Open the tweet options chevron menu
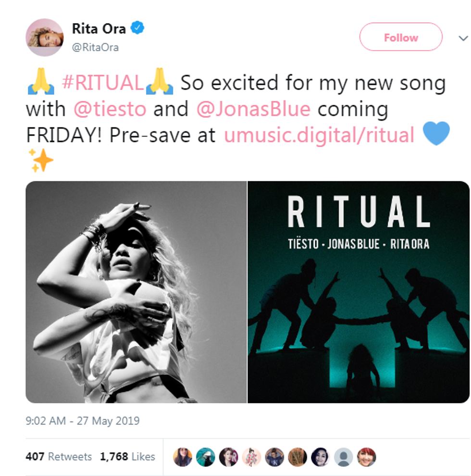Viewport: 471px width, 476px height. 463,38
